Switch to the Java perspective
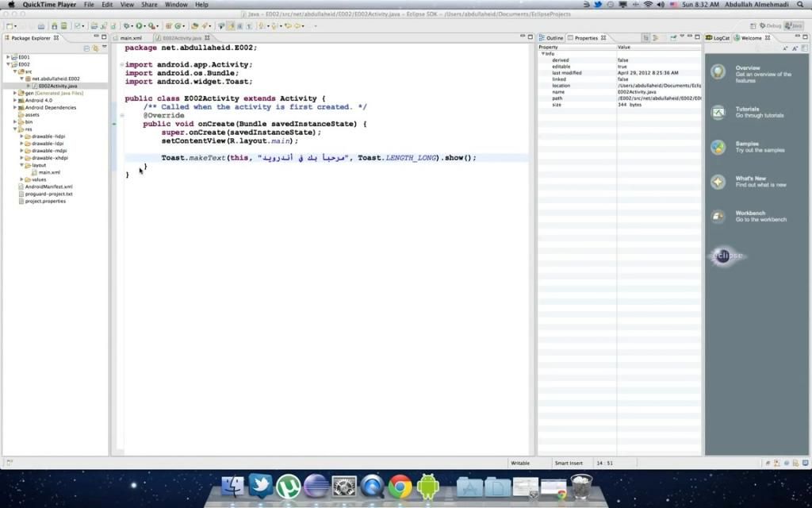812x508 pixels. pyautogui.click(x=793, y=26)
